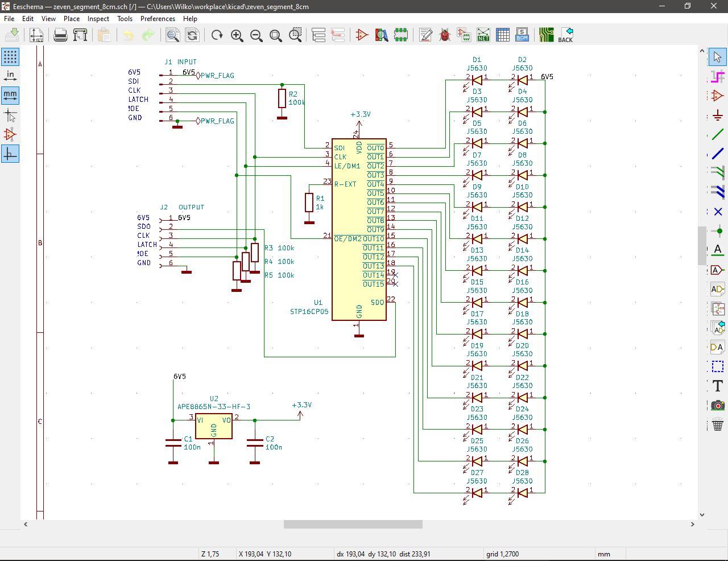Generate bill of materials (BOM icon)
This screenshot has width=728, height=561.
click(x=522, y=35)
